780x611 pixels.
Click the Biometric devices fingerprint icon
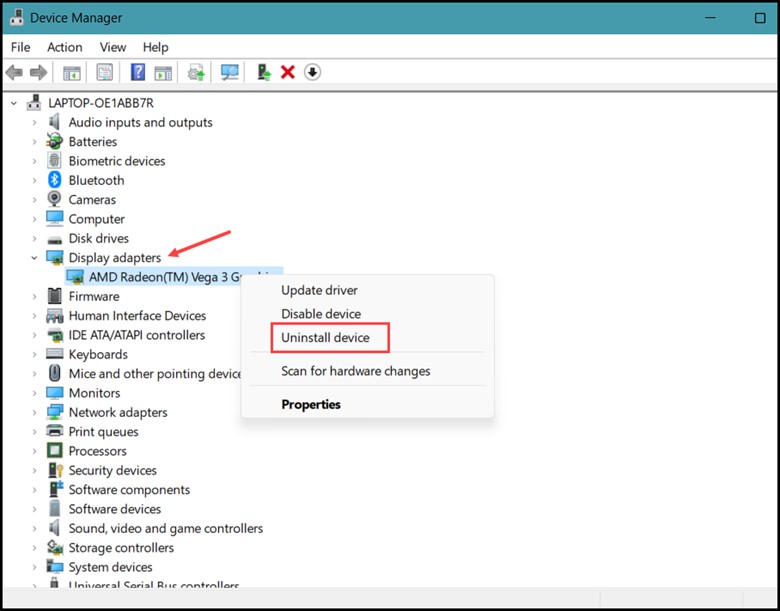(54, 161)
